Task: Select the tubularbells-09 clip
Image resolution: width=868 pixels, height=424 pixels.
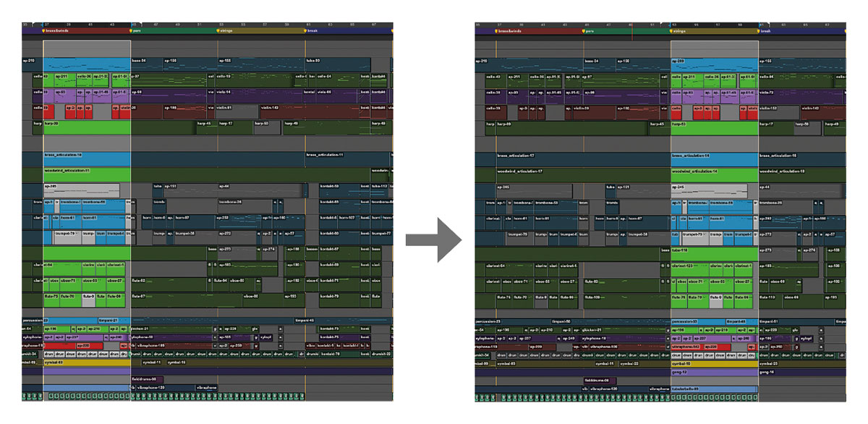Action: coord(714,389)
